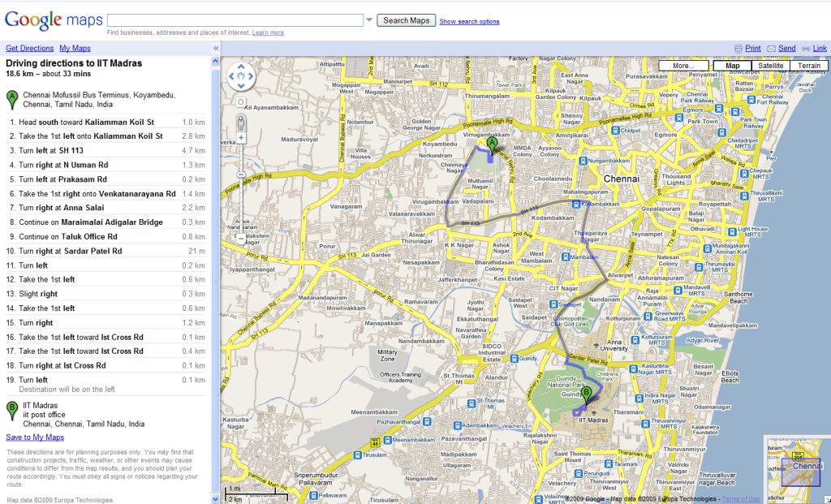Select the Meenambakkam station icon
Viewport: 831px width, 504px height.
pos(388,440)
